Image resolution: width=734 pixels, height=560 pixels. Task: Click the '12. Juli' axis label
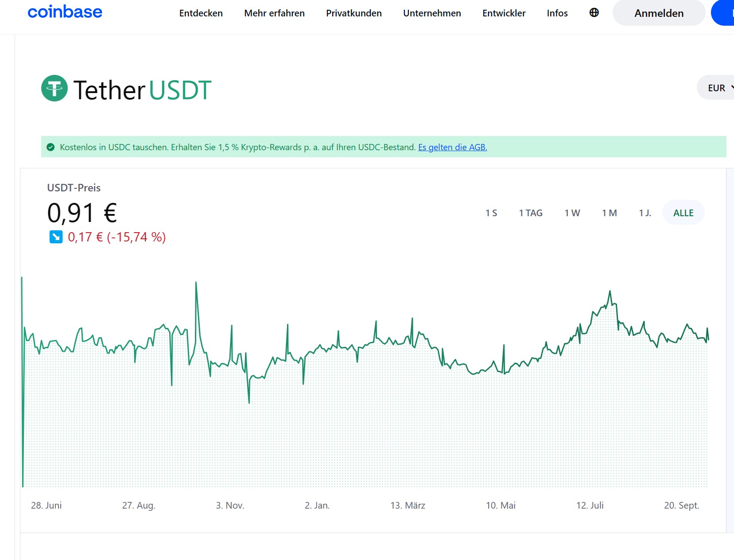click(590, 505)
